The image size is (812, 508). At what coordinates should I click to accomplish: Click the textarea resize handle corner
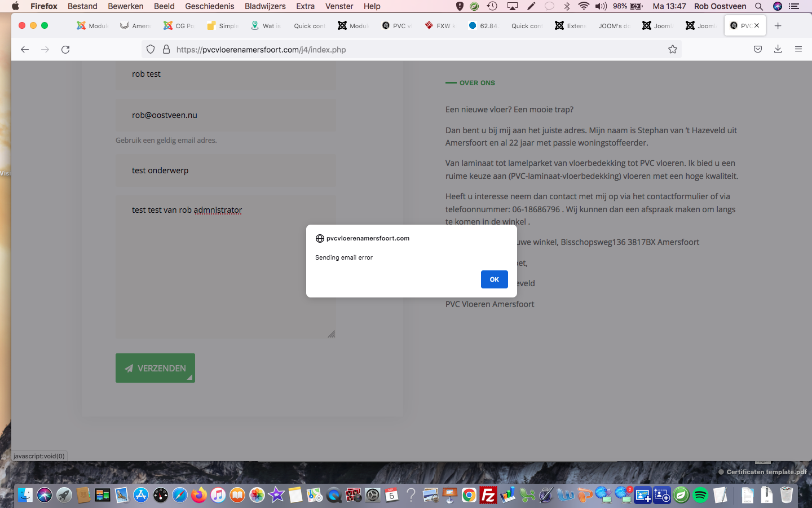[332, 334]
